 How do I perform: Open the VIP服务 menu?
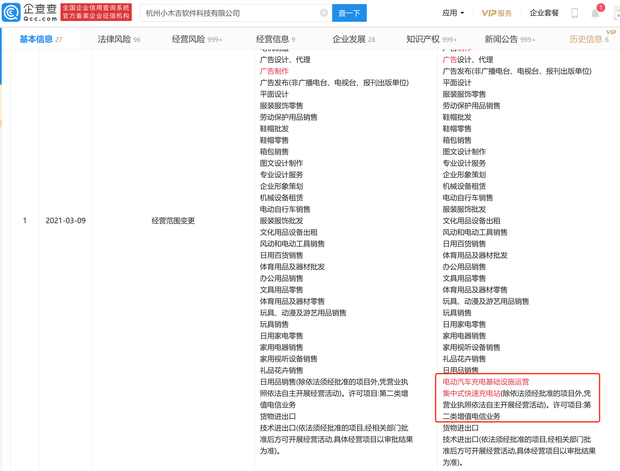click(497, 13)
